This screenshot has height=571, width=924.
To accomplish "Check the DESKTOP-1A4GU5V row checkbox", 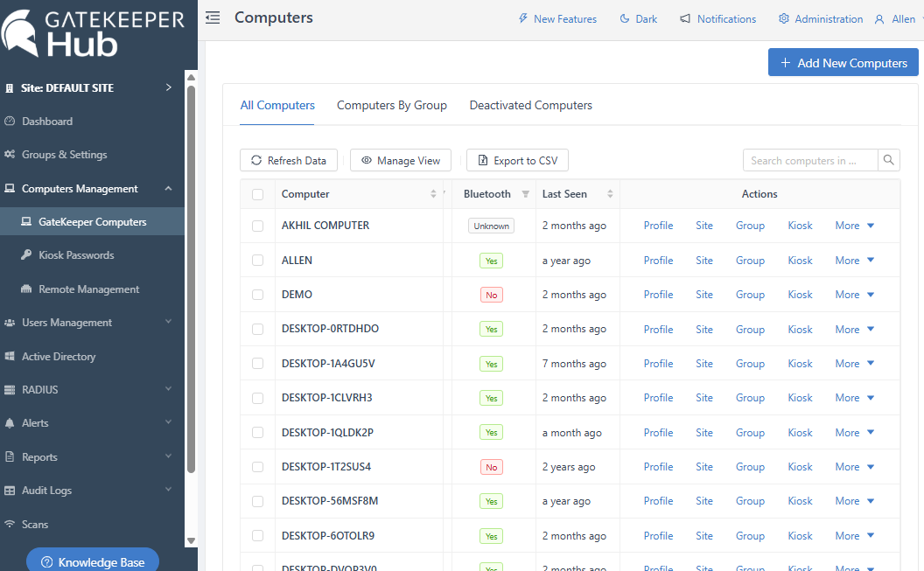I will (x=257, y=363).
